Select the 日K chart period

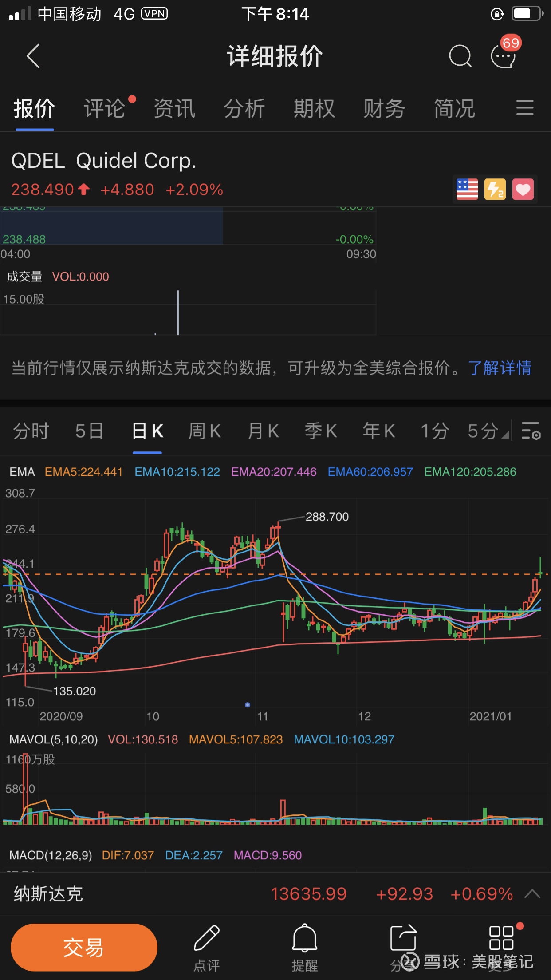[148, 431]
